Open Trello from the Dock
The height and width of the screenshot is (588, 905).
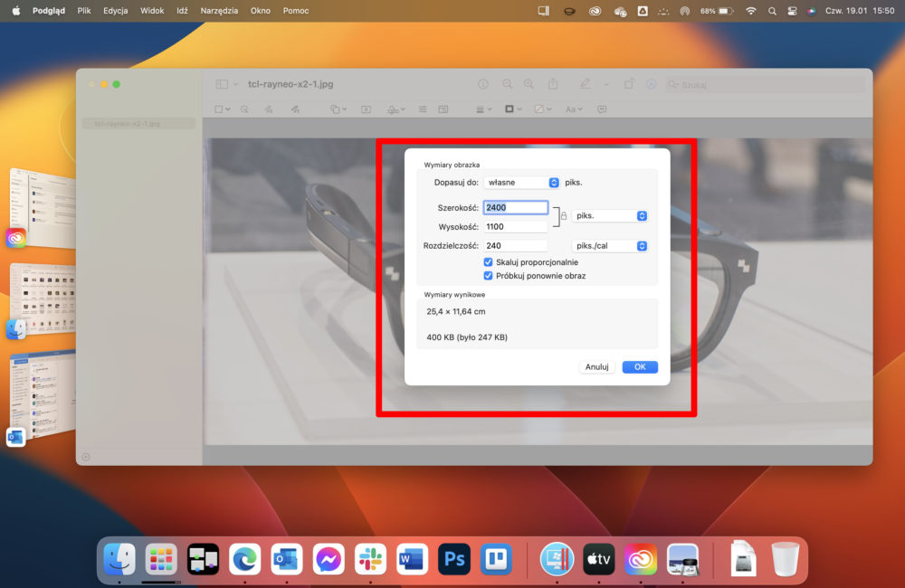tap(496, 559)
